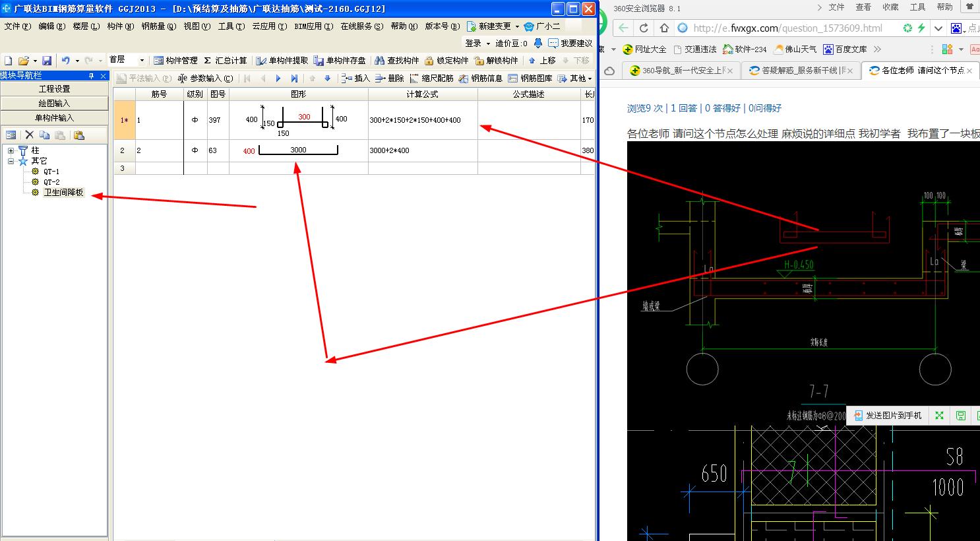Click 解锁构件 unlock component
This screenshot has width=980, height=541.
click(x=496, y=60)
